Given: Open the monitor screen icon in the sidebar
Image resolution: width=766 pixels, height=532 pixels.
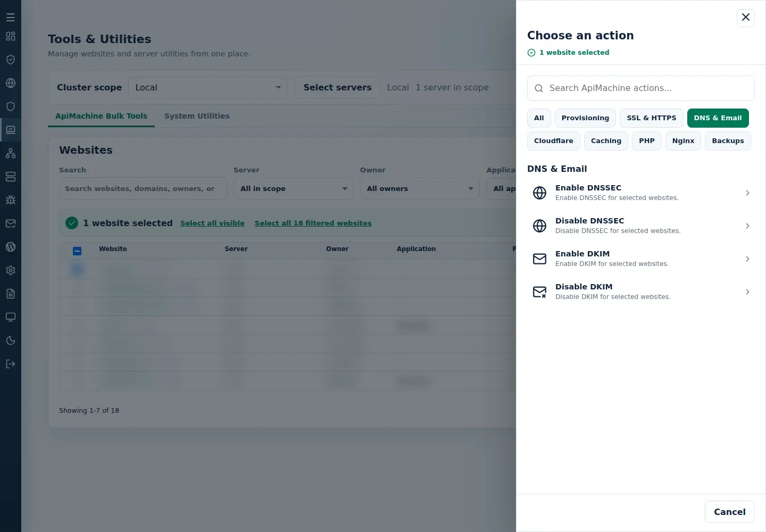Looking at the screenshot, I should (x=11, y=317).
